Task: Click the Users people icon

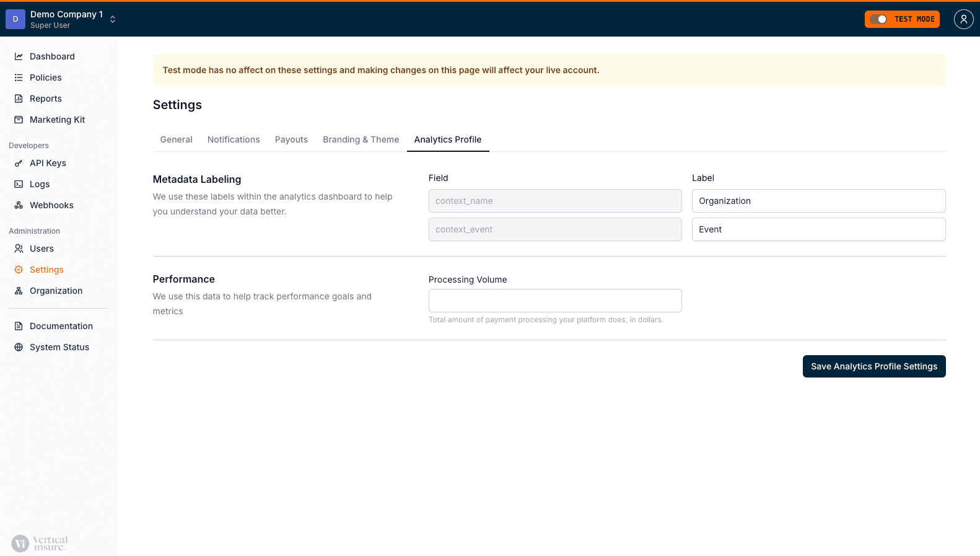Action: 19,249
